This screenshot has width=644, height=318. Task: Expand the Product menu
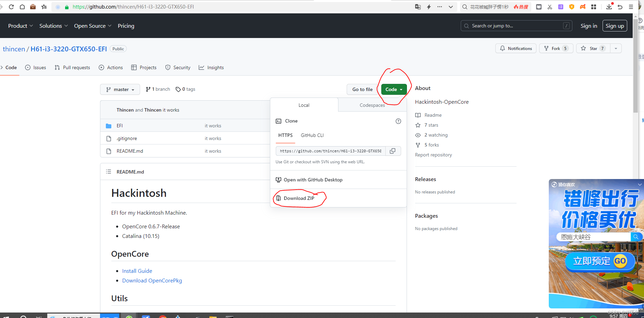click(21, 26)
